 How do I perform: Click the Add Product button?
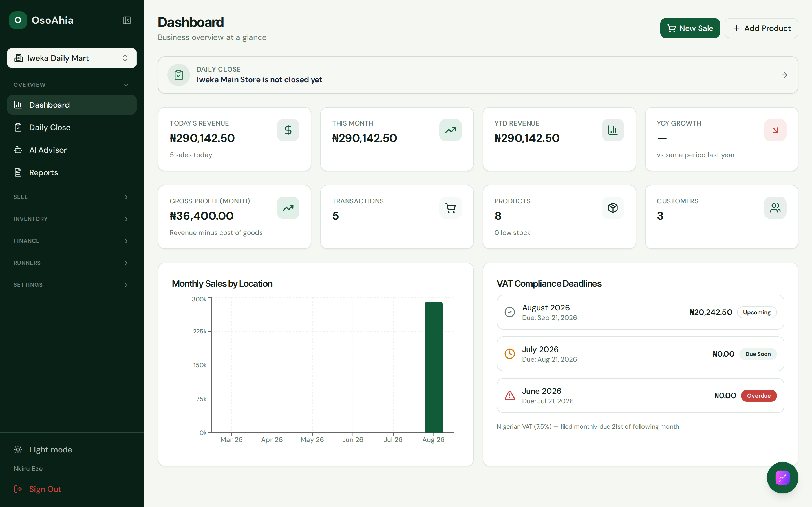point(761,28)
